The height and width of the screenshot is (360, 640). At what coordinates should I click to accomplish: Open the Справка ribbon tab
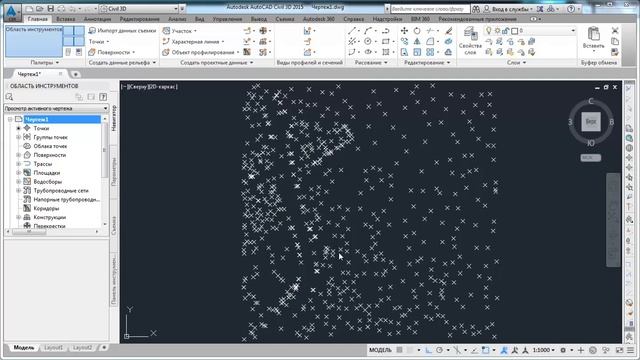point(353,19)
